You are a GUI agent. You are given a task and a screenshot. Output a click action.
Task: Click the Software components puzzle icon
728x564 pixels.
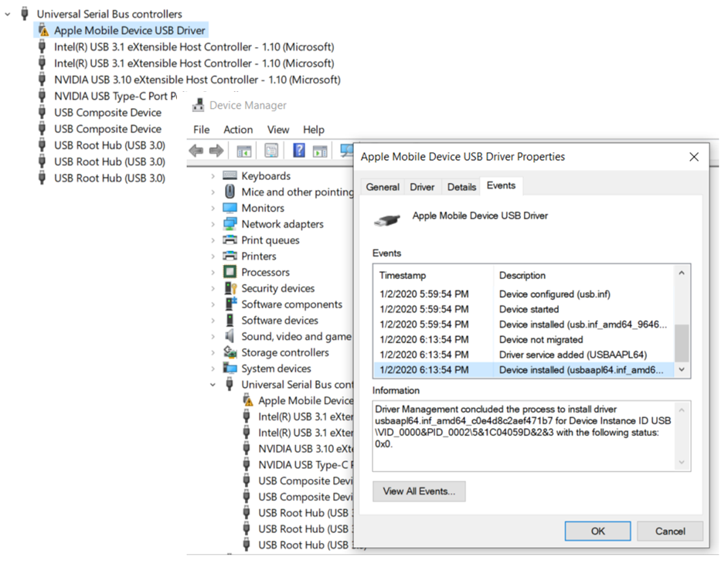[x=230, y=304]
